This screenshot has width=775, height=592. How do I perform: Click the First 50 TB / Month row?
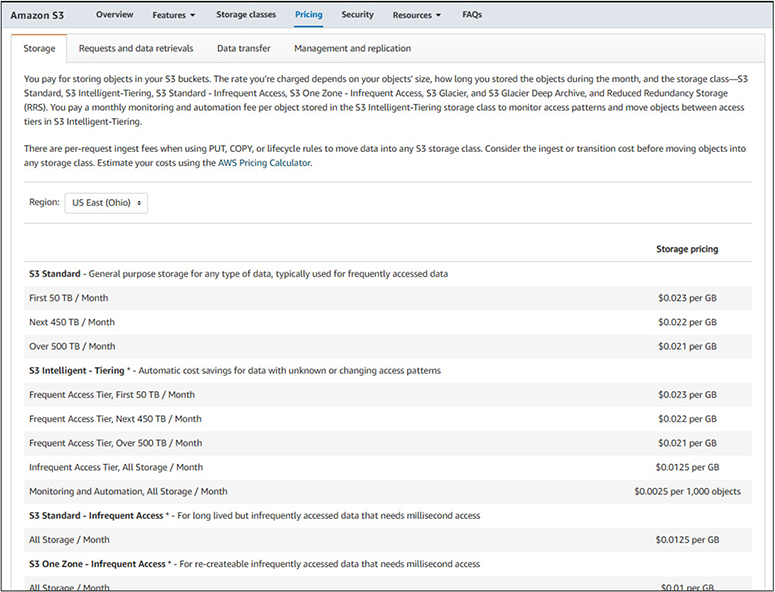pyautogui.click(x=70, y=298)
